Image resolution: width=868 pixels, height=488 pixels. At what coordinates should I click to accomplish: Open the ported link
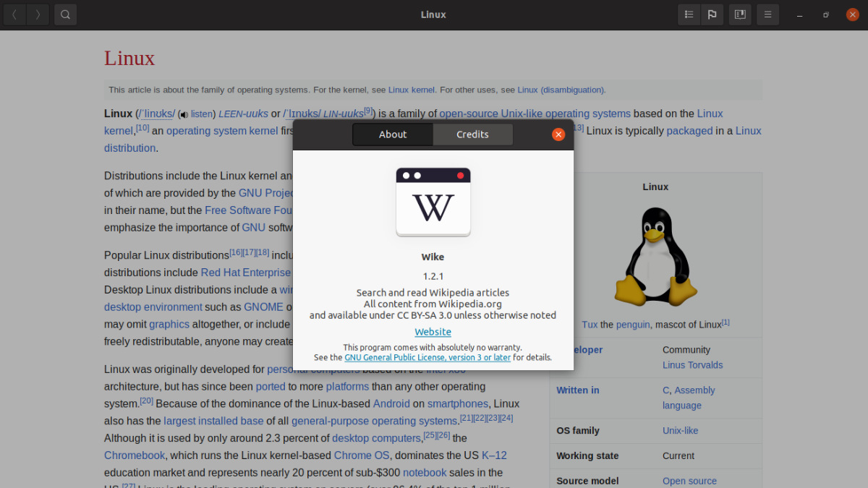tap(271, 386)
